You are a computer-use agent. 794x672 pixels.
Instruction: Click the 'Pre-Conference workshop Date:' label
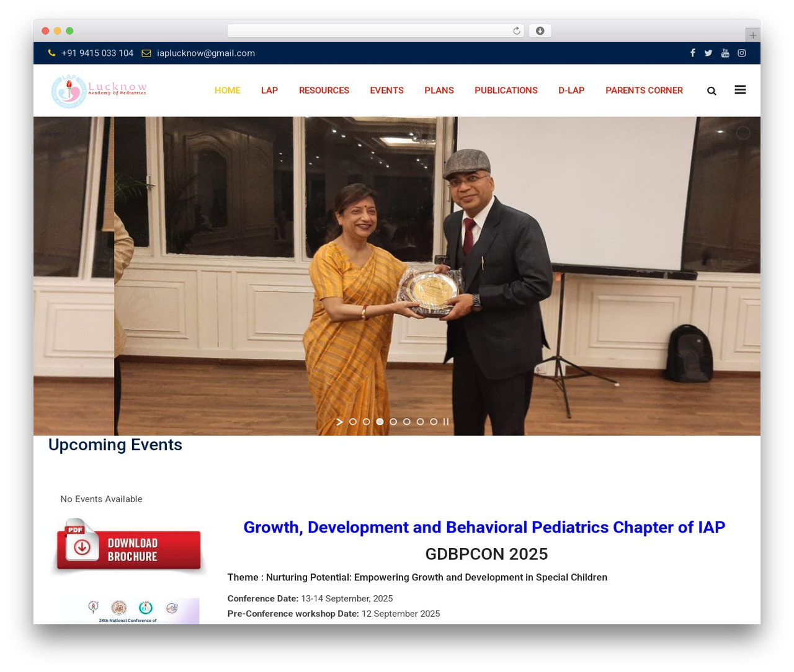point(293,614)
